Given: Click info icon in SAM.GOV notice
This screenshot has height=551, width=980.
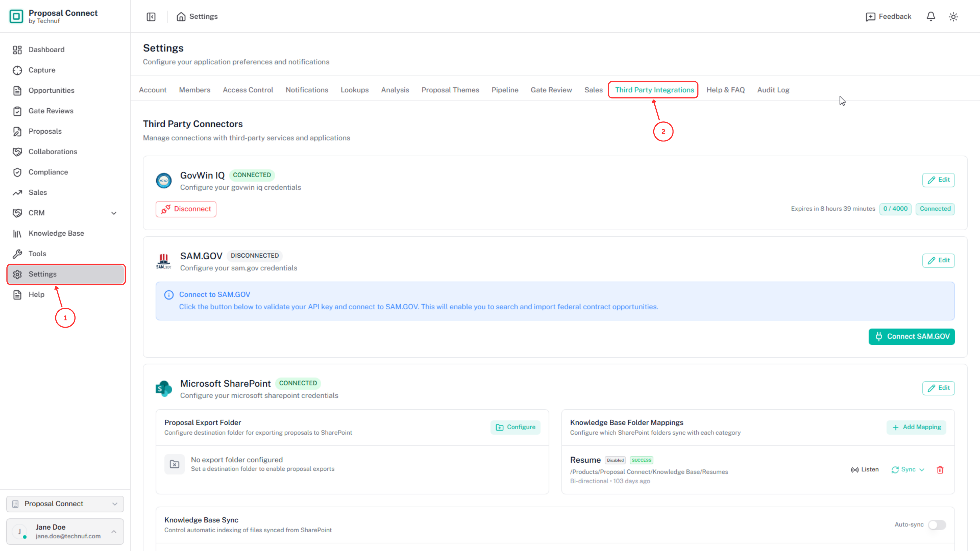Looking at the screenshot, I should 169,295.
